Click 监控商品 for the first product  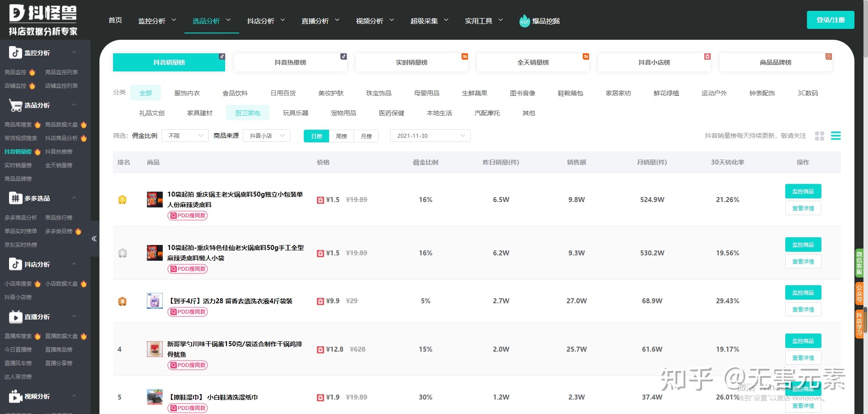[803, 191]
